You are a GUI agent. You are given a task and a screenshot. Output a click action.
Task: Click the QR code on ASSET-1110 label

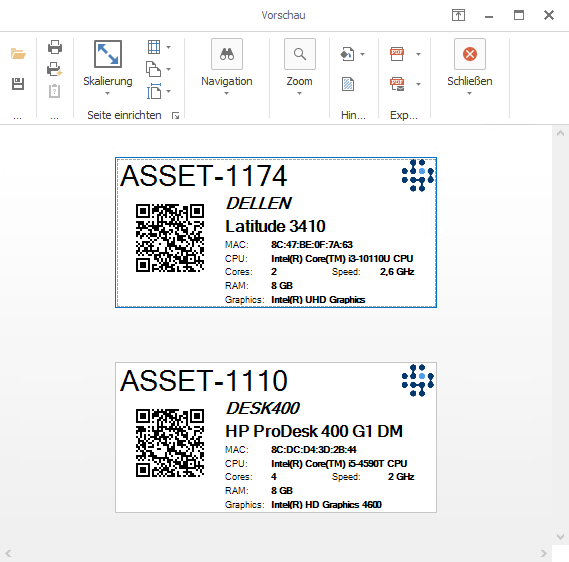(170, 443)
